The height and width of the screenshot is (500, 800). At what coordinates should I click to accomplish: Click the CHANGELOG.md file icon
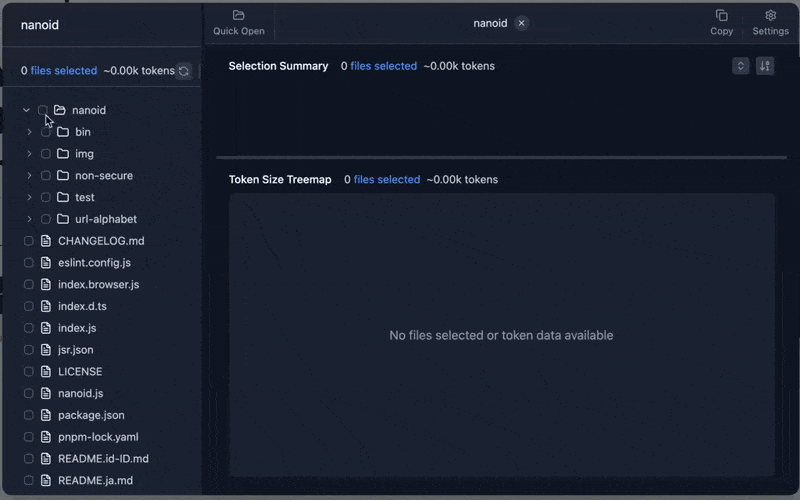point(46,241)
